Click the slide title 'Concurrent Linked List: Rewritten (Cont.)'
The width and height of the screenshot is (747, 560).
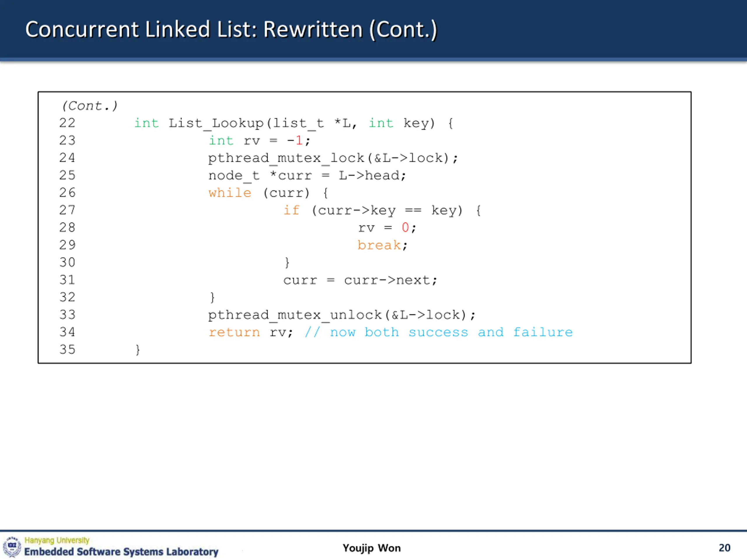[231, 30]
